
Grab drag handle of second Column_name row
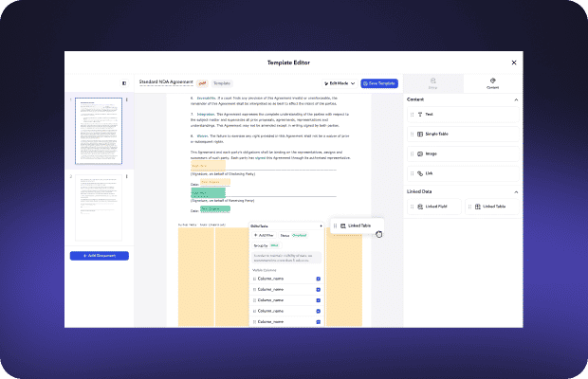tap(254, 290)
